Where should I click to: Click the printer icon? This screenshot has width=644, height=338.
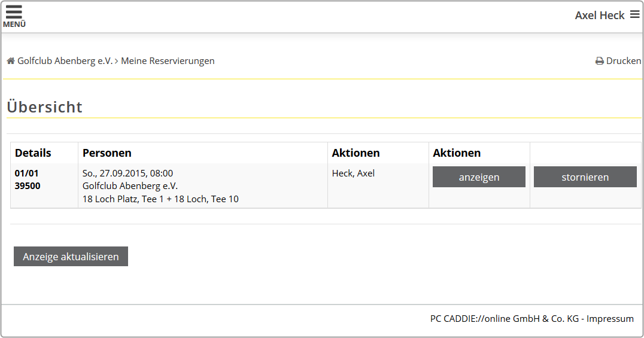click(599, 61)
